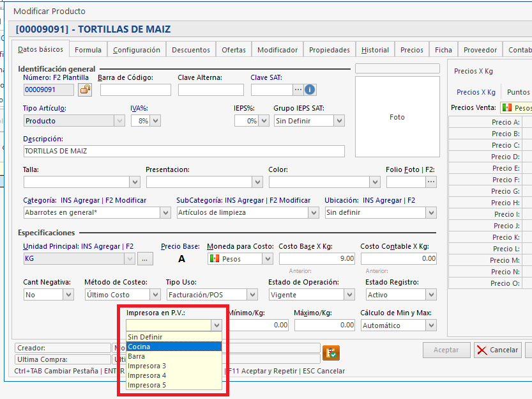Open the Descuentos tab
Viewport: 532px width, 399px height.
(191, 50)
